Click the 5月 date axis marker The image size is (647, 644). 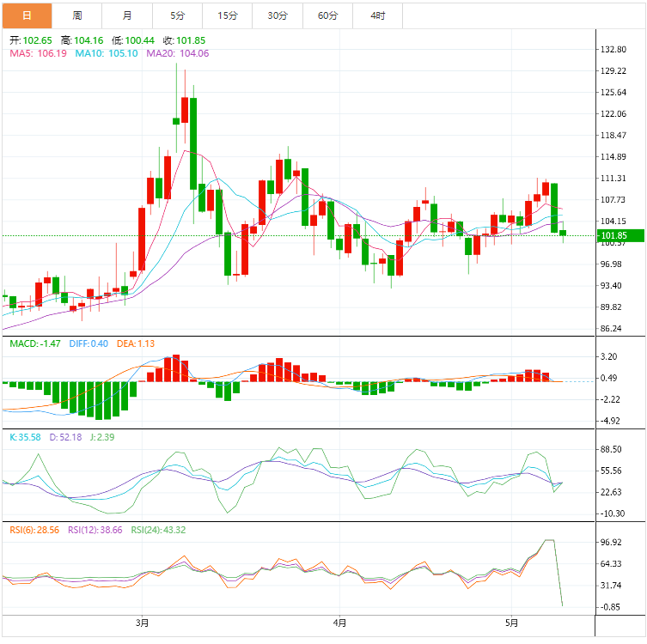[511, 623]
